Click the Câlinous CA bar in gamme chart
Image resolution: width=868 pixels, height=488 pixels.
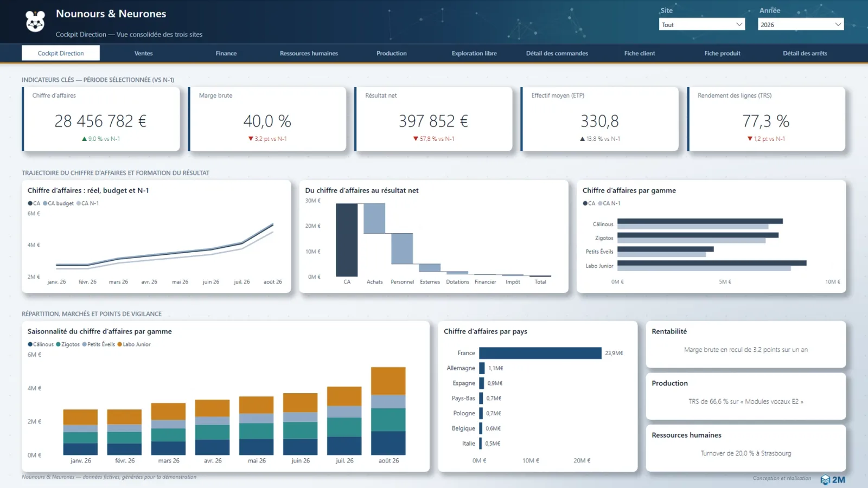700,221
